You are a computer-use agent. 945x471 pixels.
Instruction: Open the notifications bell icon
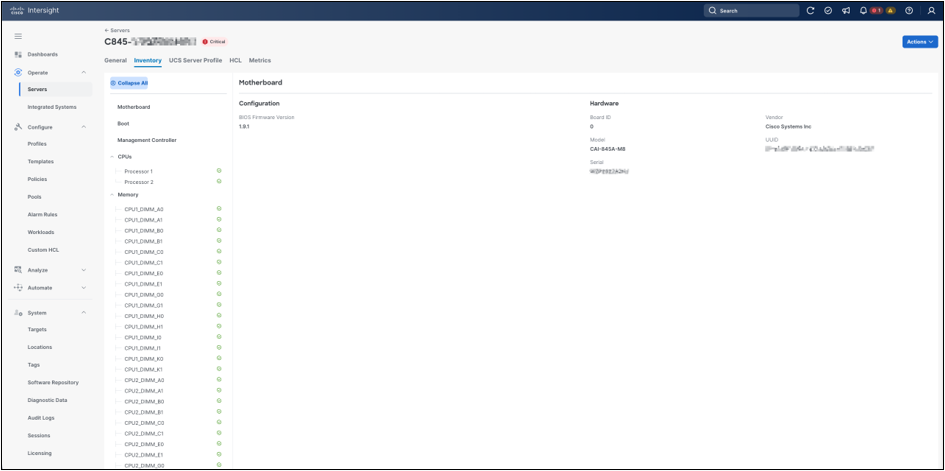[x=863, y=11]
